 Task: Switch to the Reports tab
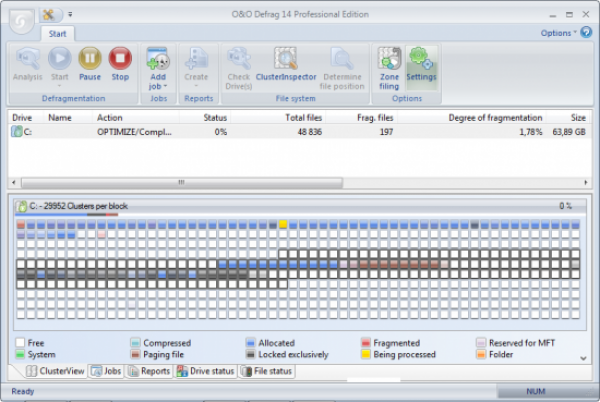point(150,371)
